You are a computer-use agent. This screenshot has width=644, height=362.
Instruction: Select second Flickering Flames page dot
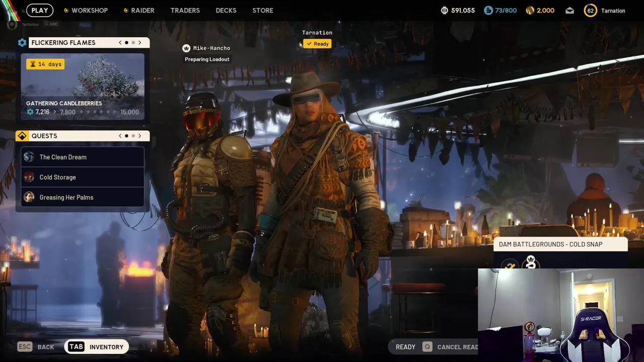coord(133,43)
